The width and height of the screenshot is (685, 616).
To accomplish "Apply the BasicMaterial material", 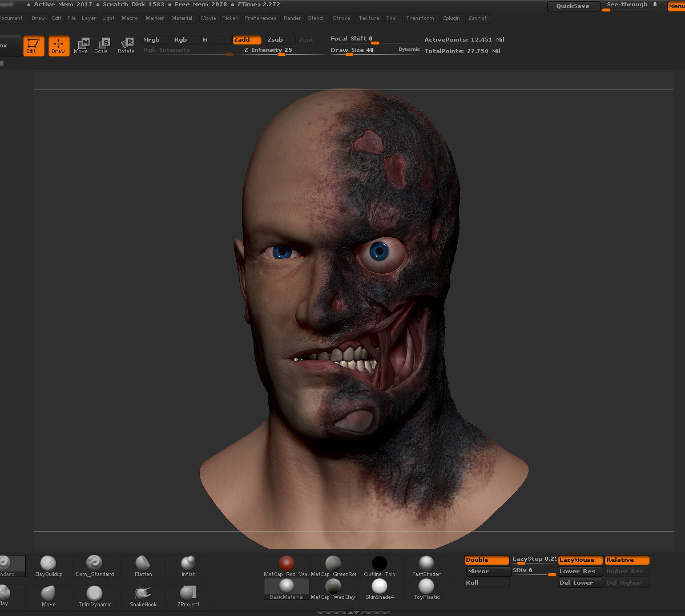I will (287, 589).
